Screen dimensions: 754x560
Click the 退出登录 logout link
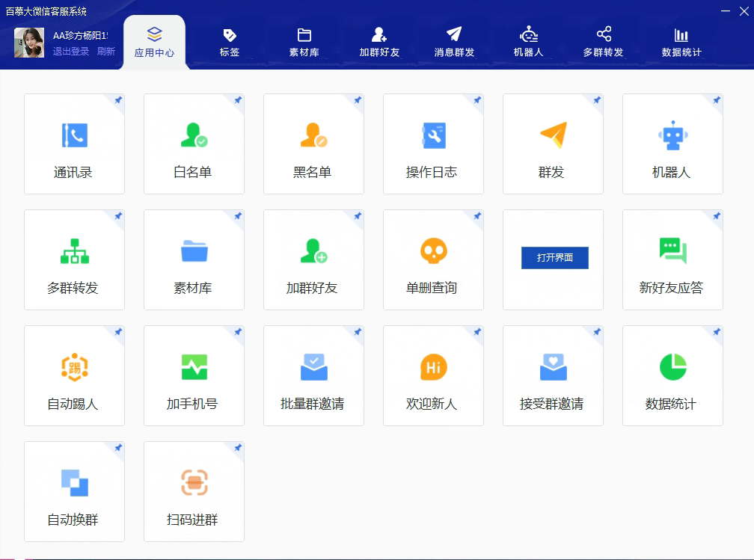coord(71,52)
